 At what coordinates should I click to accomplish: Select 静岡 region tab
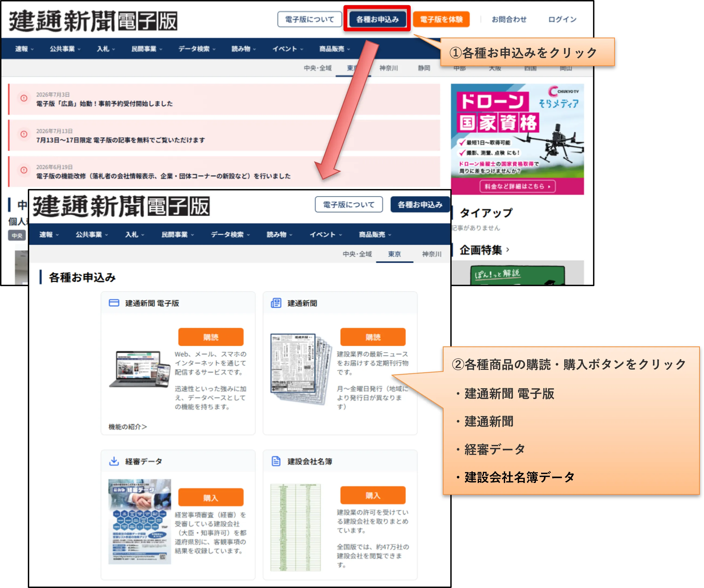424,68
